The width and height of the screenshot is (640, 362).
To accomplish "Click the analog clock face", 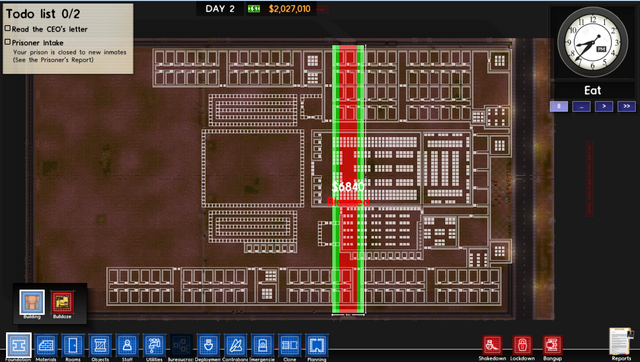I will click(x=593, y=42).
